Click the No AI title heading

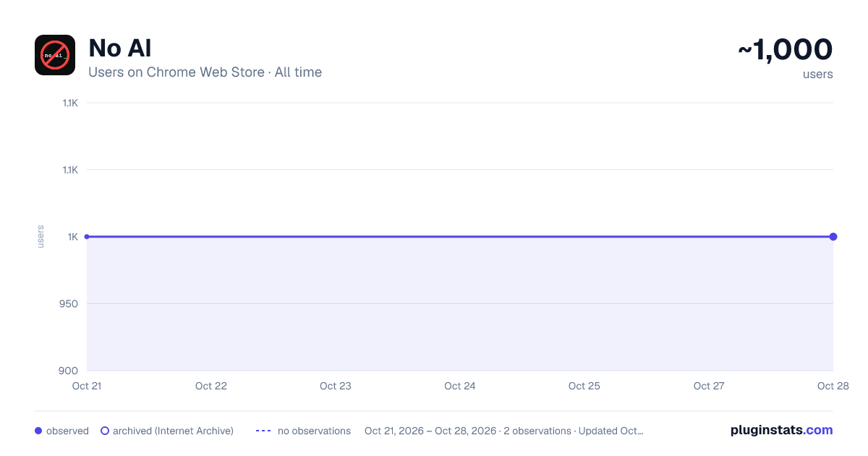tap(120, 48)
